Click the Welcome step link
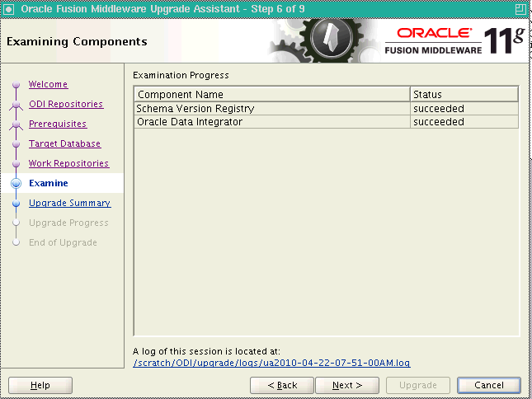The height and width of the screenshot is (399, 532). pyautogui.click(x=48, y=84)
